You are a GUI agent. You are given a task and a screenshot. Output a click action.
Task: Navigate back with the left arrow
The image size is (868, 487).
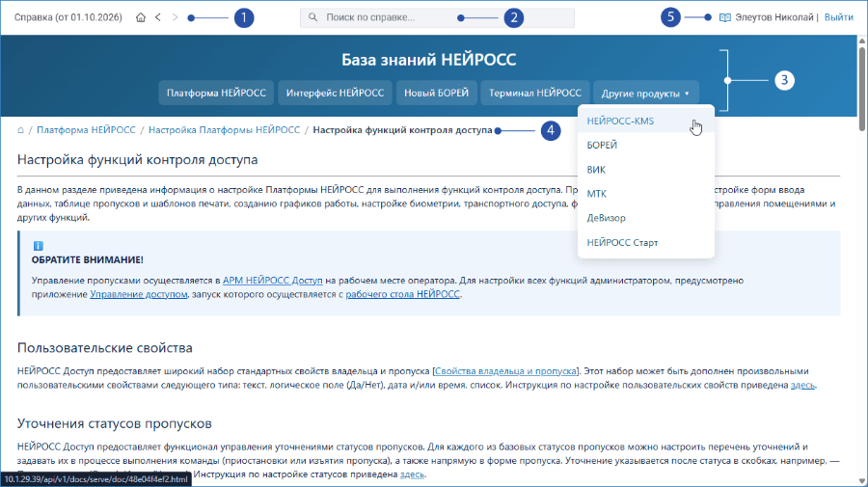[158, 17]
